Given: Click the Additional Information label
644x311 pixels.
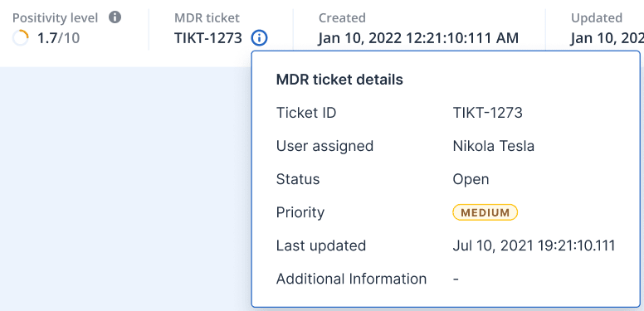Looking at the screenshot, I should pos(351,279).
